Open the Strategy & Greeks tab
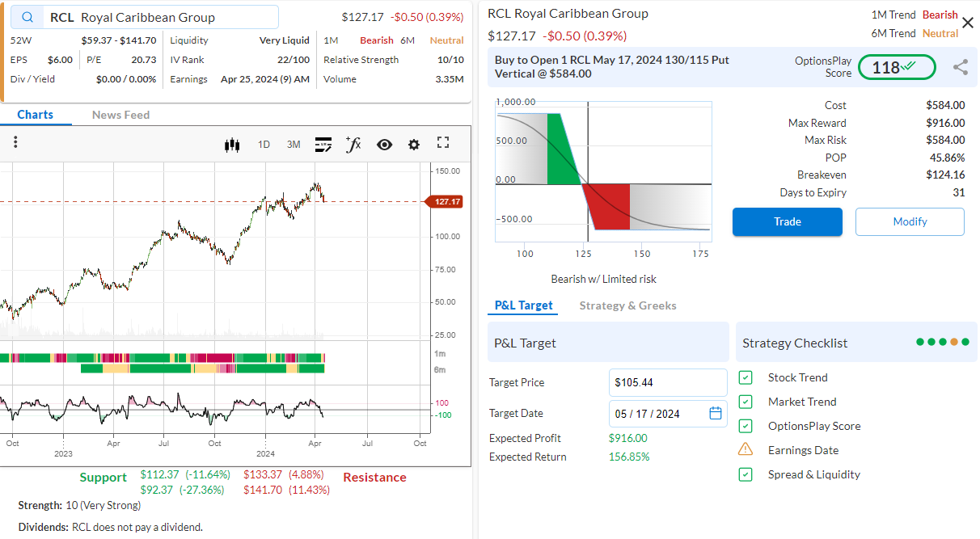 (x=627, y=305)
